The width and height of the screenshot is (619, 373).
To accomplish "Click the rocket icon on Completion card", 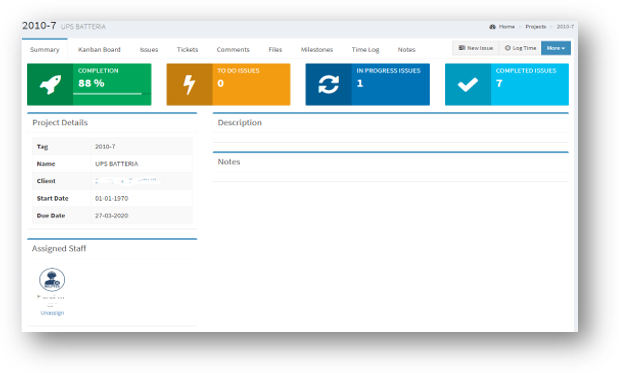I will click(50, 84).
